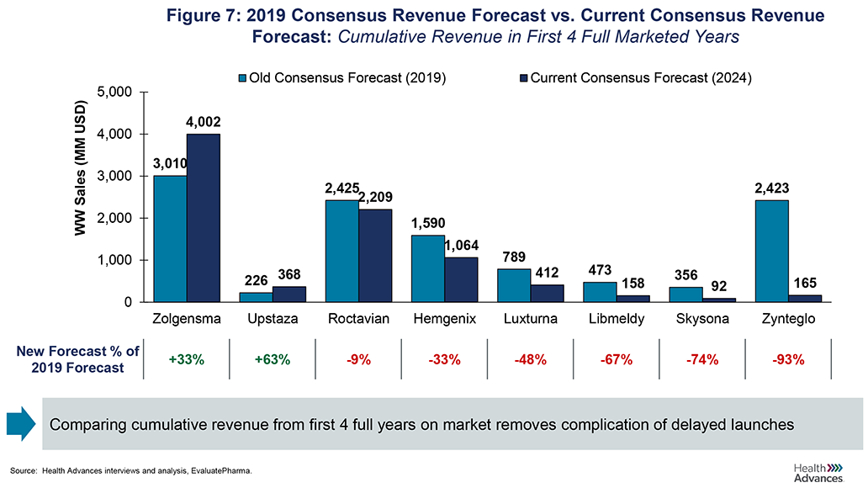
Task: Click the 'Skysona' category label
Action: click(x=702, y=319)
